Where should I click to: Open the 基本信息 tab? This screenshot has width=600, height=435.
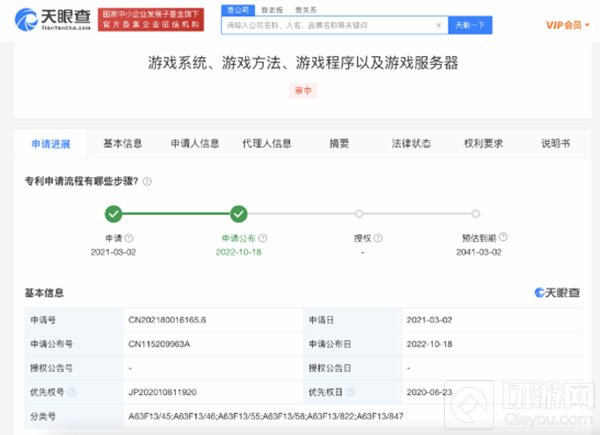click(123, 143)
